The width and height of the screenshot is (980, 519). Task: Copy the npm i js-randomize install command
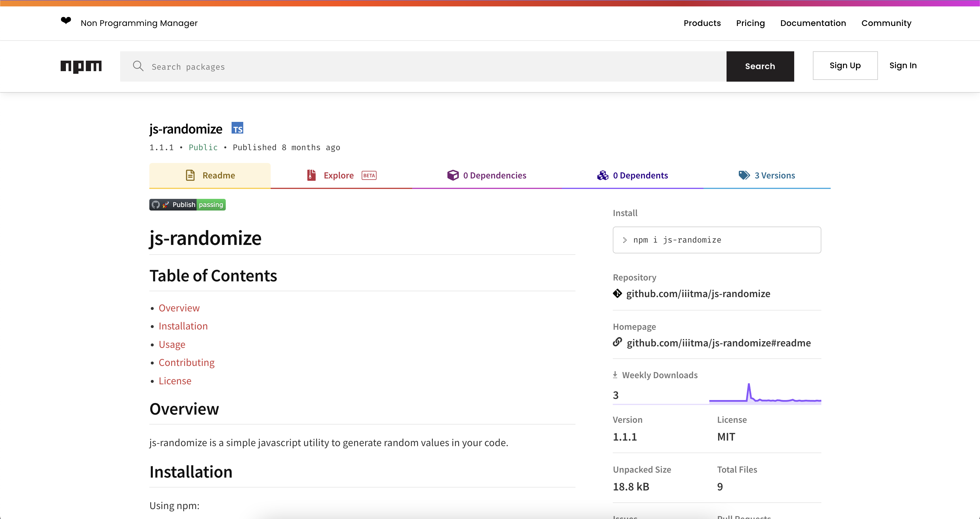pos(717,240)
